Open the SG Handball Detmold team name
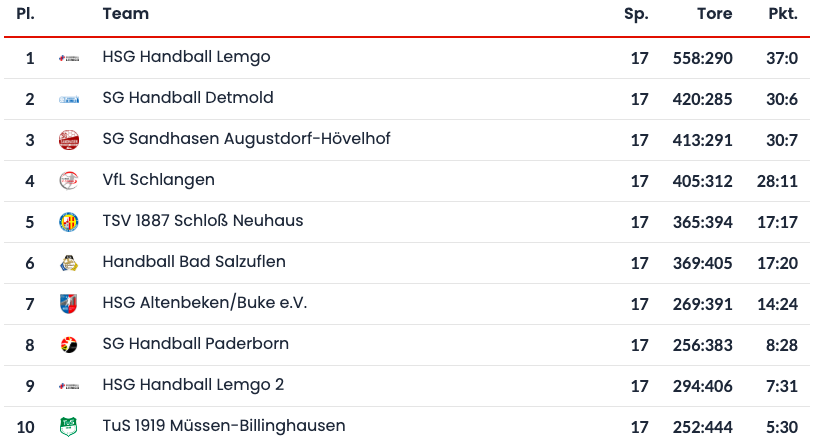The image size is (813, 443). coord(188,98)
